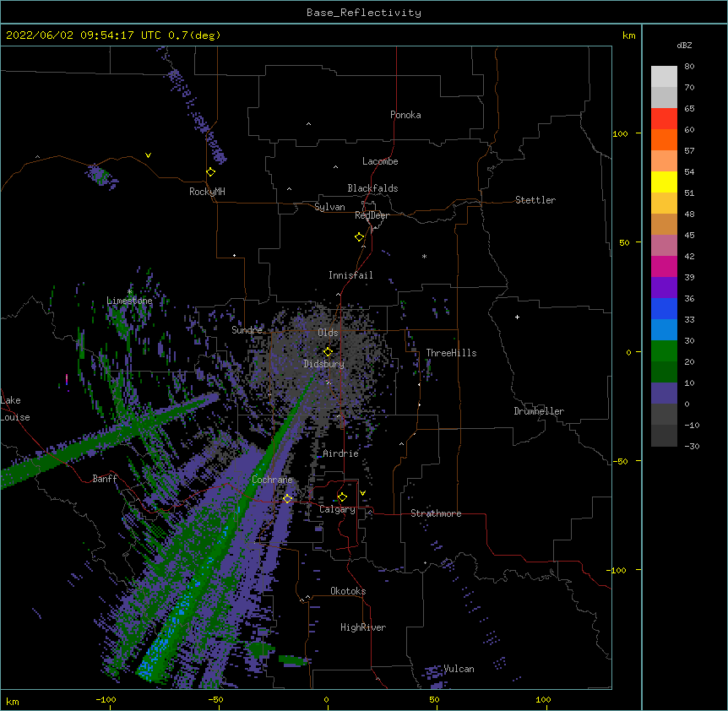Click the yellow diamond marker south of RedDeer
The width and height of the screenshot is (728, 711).
coord(360,237)
